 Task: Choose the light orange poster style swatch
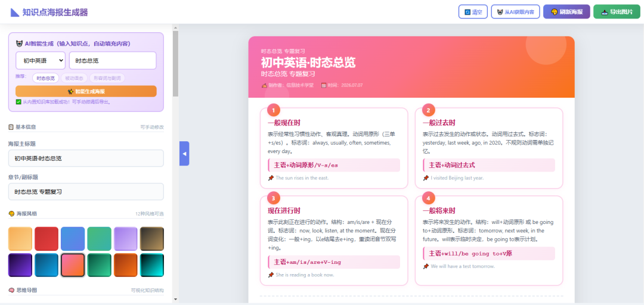[x=20, y=239]
